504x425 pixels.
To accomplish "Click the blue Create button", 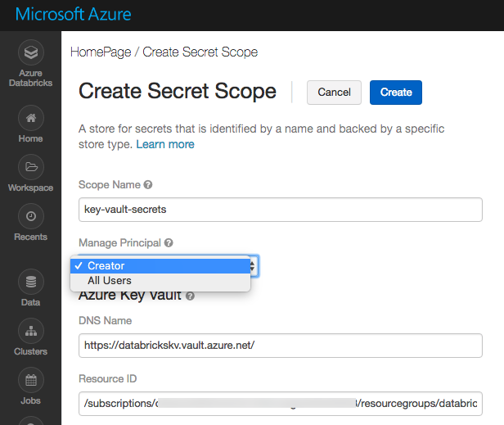I will tap(396, 93).
